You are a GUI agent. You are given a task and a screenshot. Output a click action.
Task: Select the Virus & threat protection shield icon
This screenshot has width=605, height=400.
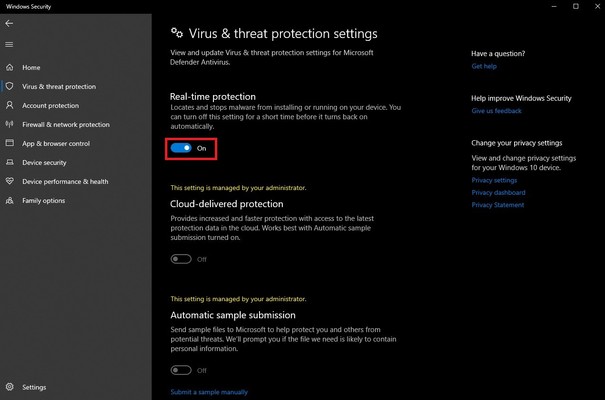(x=10, y=87)
